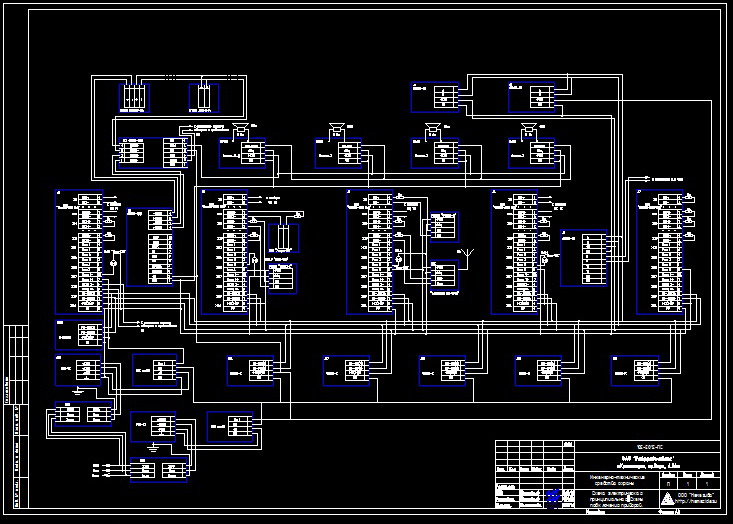Select the second terminal strip at the top
This screenshot has width=733, height=524.
point(203,97)
